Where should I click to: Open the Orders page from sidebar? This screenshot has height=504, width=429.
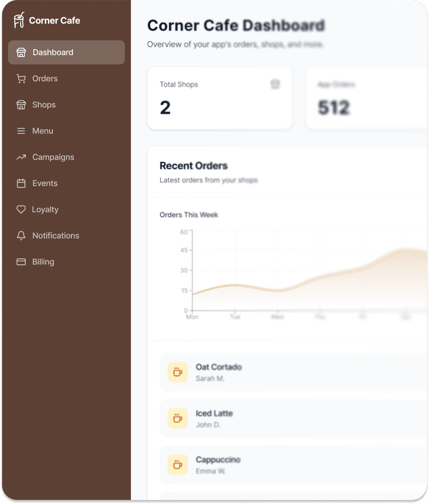coord(45,79)
